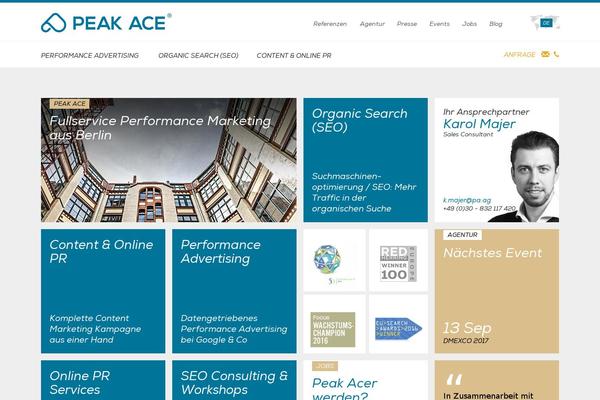600x400 pixels.
Task: Click the 13 Sep event date
Action: tap(467, 328)
